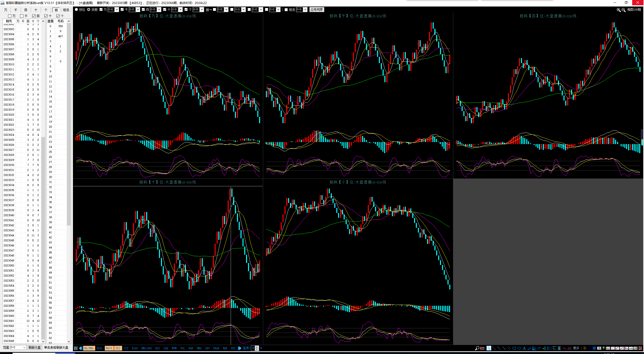
Task: Select the rectangle drawing tool
Action: click(x=514, y=348)
